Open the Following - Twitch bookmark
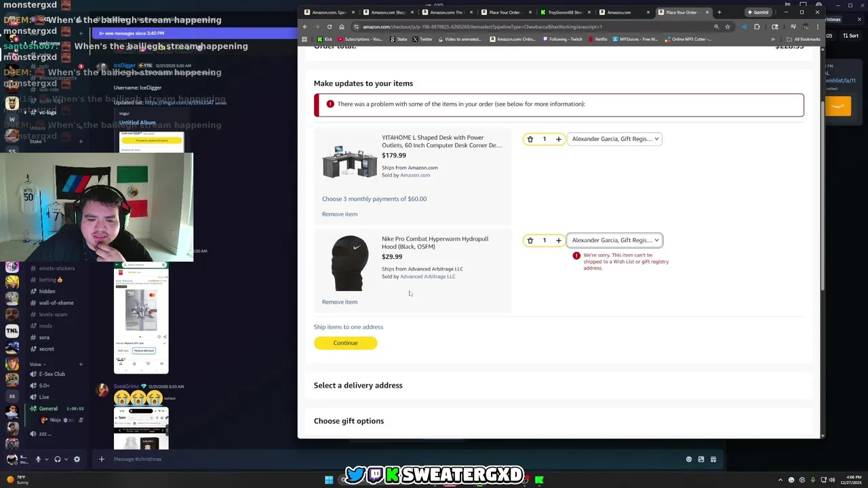Screen dimensions: 868x488 562,39
